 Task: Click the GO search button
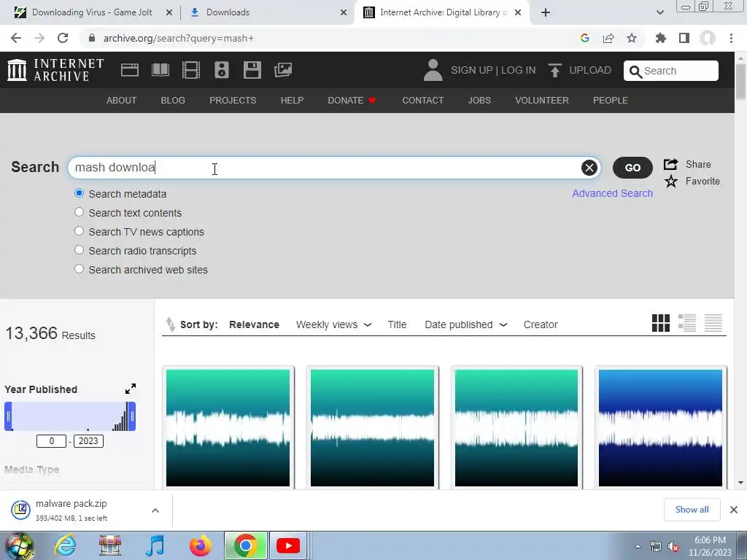(x=632, y=168)
